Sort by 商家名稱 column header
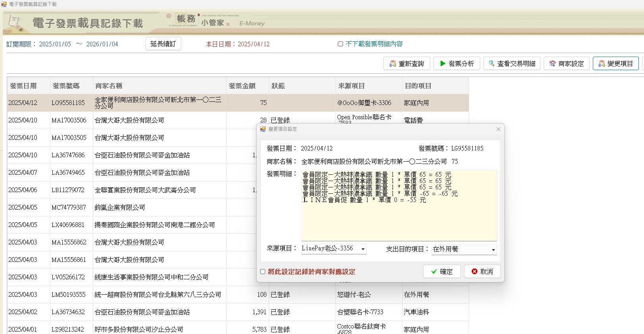644x334 pixels. 159,86
